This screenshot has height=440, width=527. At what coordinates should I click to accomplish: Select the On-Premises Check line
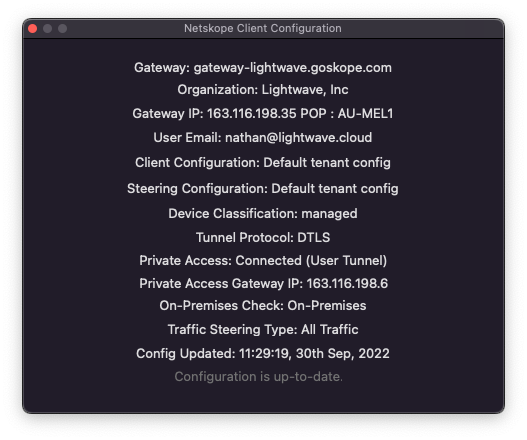(x=263, y=306)
